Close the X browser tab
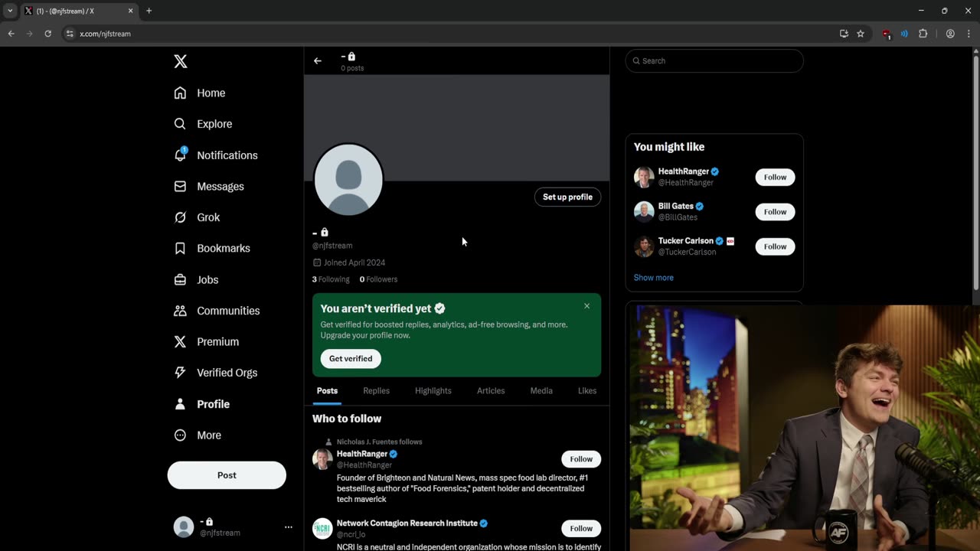980x551 pixels. click(130, 11)
